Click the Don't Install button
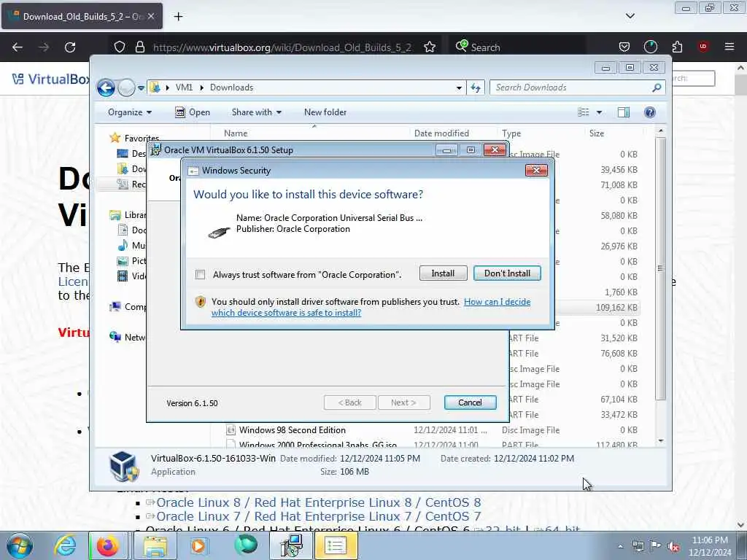The image size is (747, 560). pos(507,273)
